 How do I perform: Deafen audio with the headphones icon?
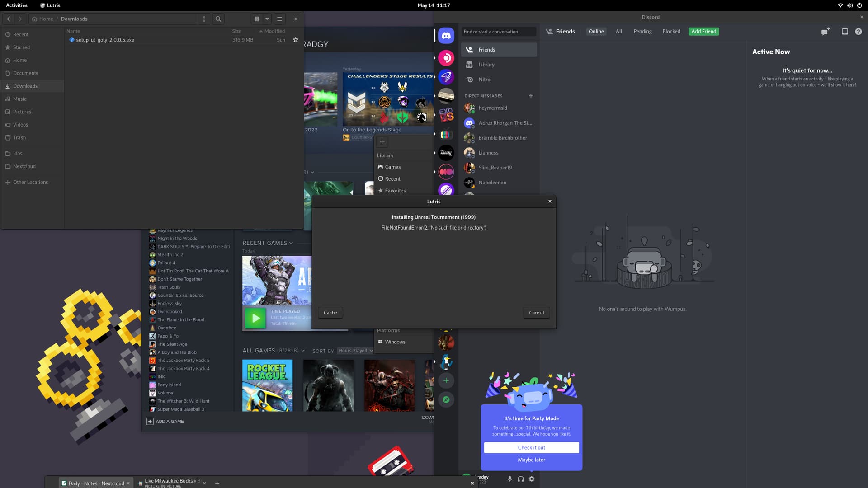point(521,479)
